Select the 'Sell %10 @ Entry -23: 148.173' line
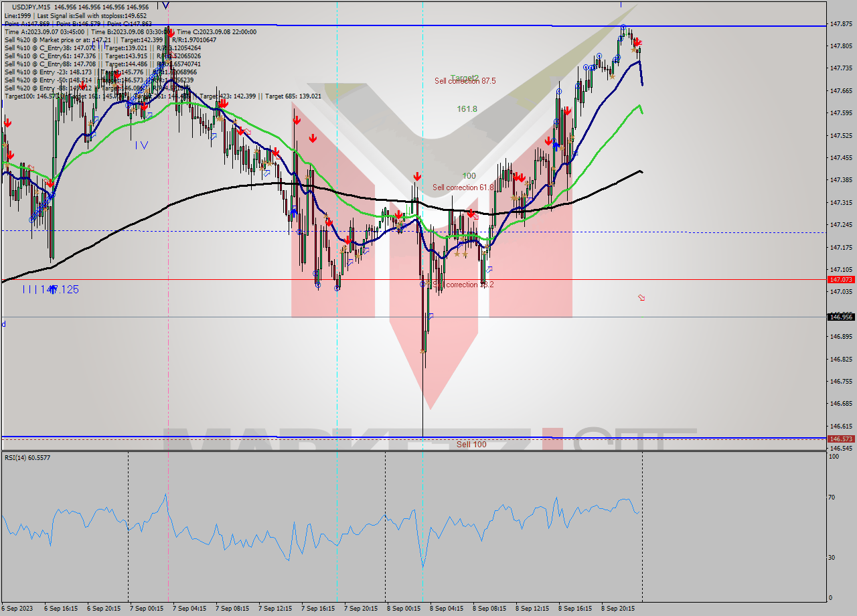The height and width of the screenshot is (616, 857). [50, 72]
